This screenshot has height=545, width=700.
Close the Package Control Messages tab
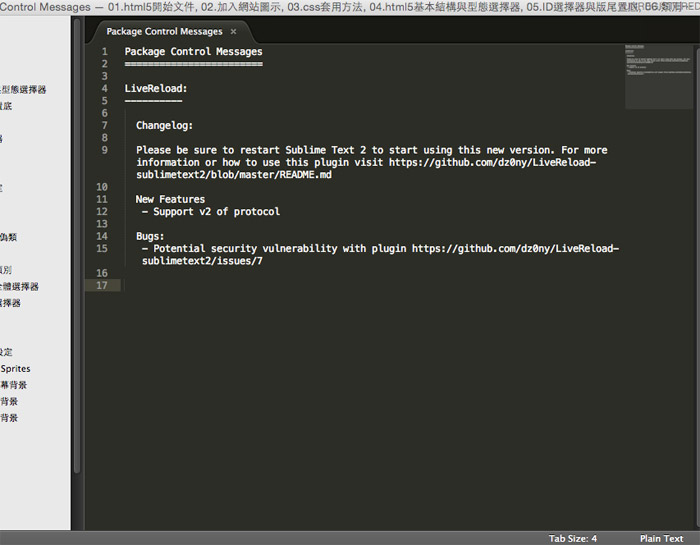click(x=233, y=31)
